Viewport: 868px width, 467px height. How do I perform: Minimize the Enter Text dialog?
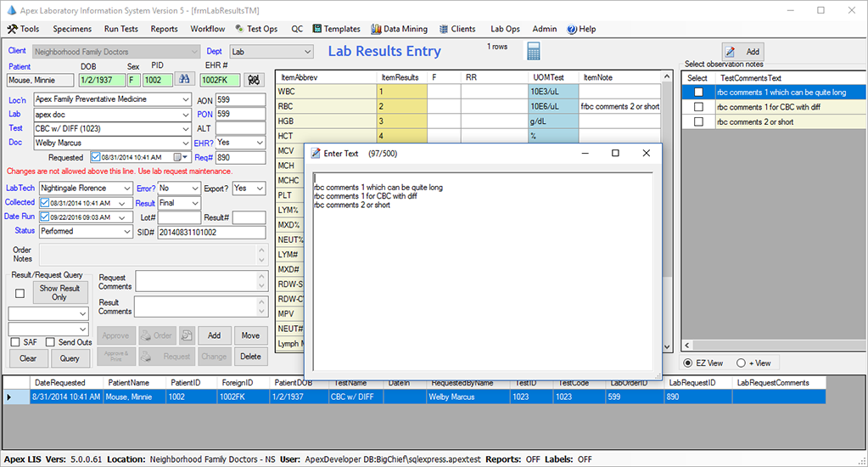(x=585, y=153)
